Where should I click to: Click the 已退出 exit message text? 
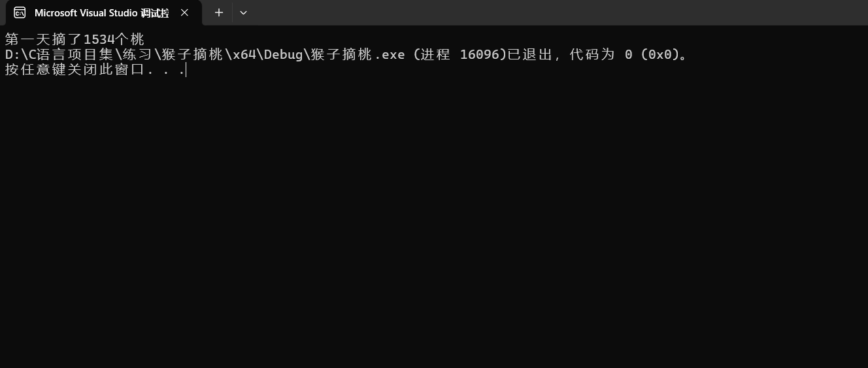click(x=530, y=54)
